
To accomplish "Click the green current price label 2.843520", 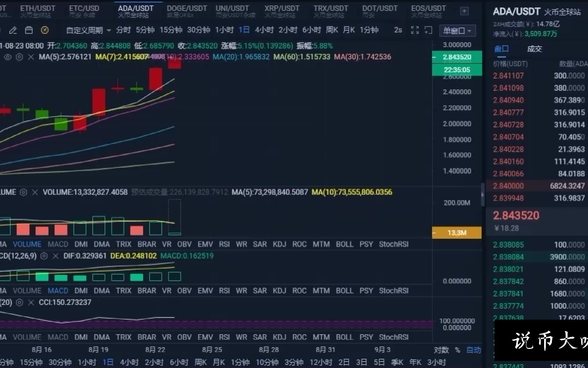I will pos(457,57).
